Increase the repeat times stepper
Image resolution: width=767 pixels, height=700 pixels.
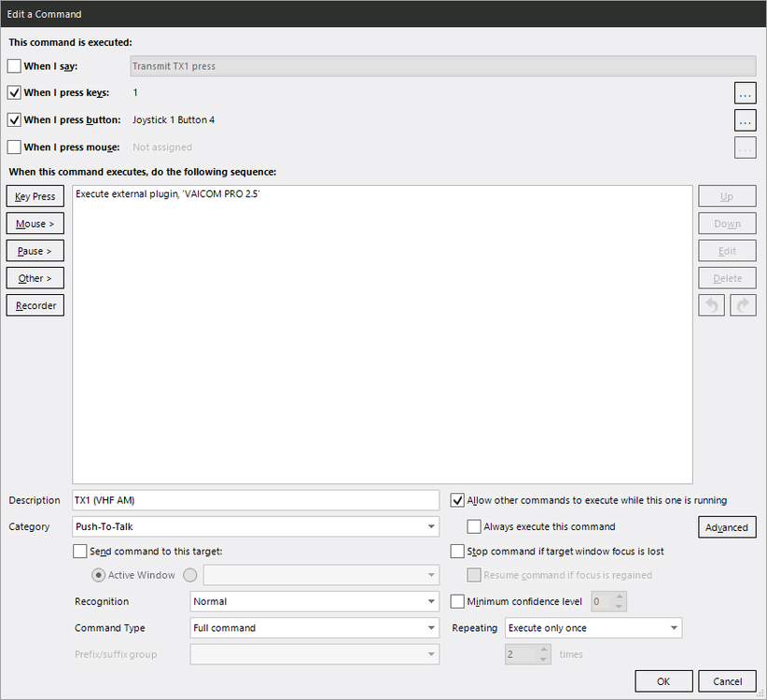pyautogui.click(x=543, y=650)
